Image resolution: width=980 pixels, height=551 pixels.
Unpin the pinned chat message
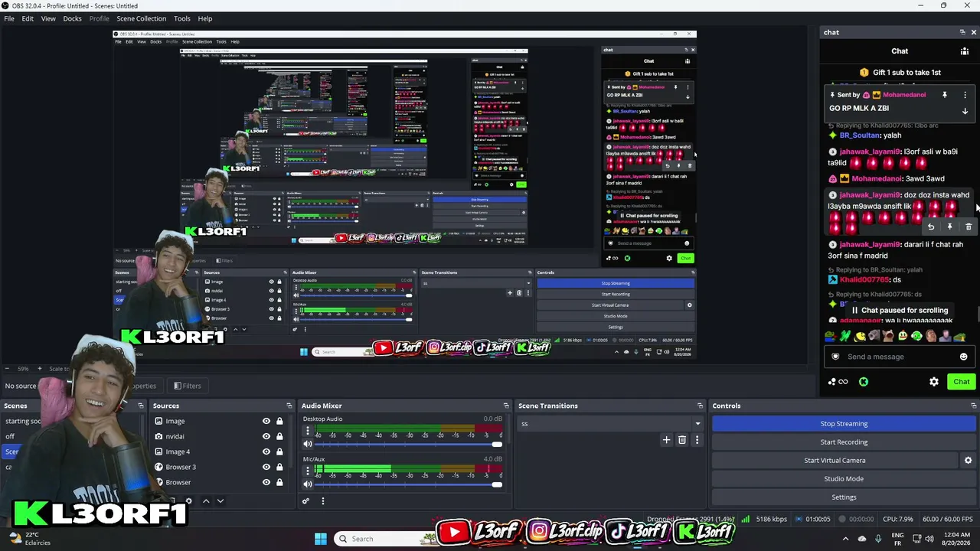[945, 95]
